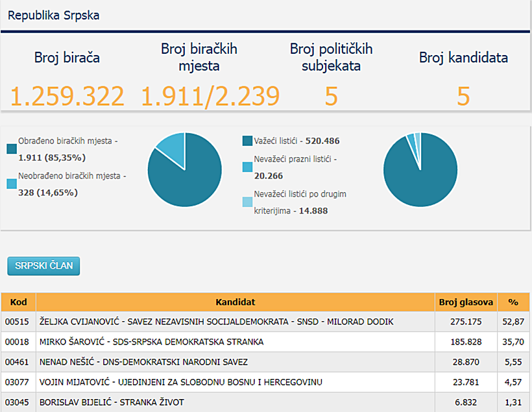Click the percentage 4,57
The width and height of the screenshot is (532, 412).
[513, 382]
